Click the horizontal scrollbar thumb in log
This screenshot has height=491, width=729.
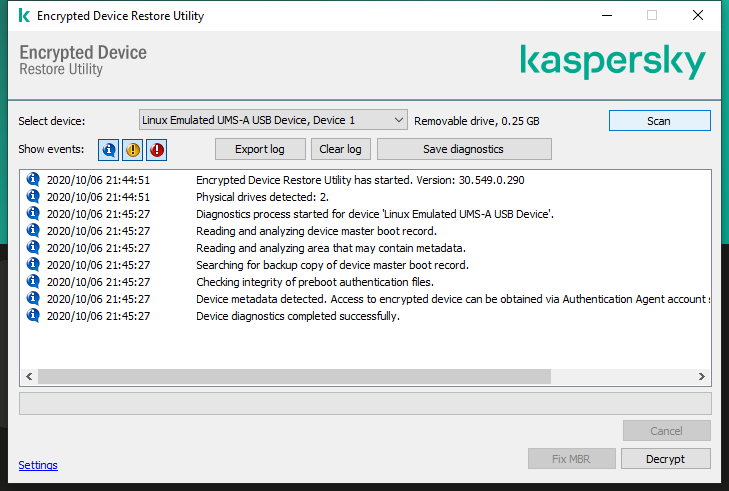(x=294, y=376)
